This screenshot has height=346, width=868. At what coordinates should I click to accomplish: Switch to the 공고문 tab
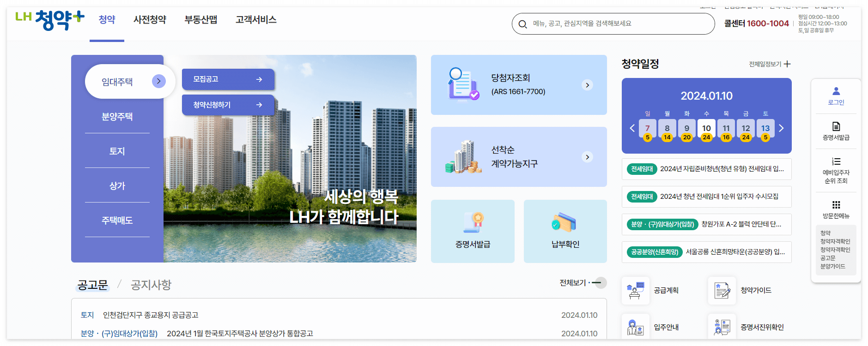(92, 285)
